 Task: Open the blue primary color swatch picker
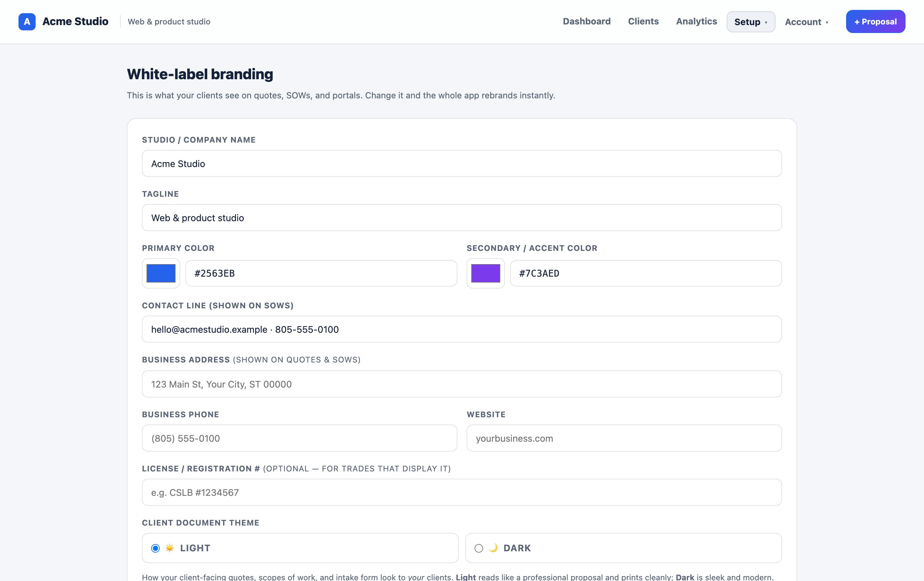[161, 273]
